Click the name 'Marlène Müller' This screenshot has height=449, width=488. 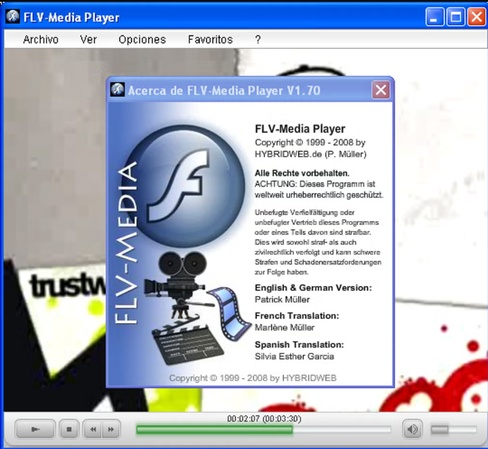(x=284, y=327)
